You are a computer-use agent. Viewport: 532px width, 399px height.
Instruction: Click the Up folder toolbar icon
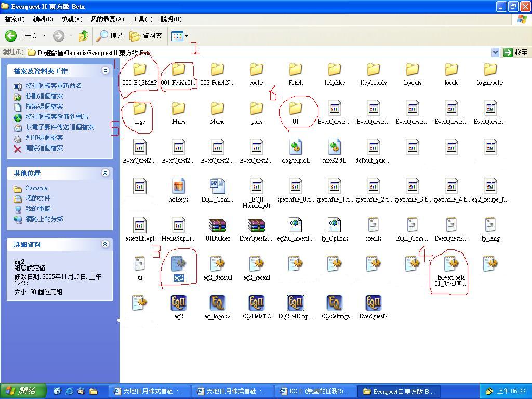coord(83,36)
